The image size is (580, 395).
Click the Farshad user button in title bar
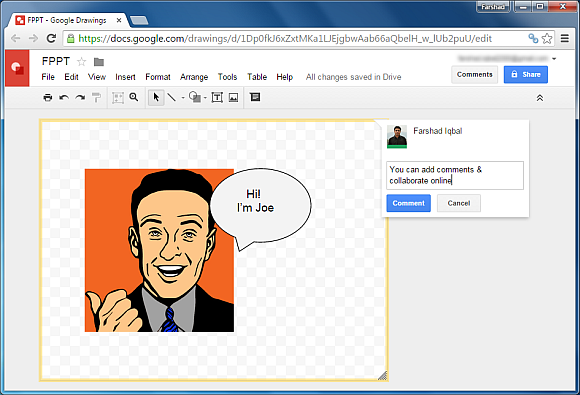(x=493, y=7)
